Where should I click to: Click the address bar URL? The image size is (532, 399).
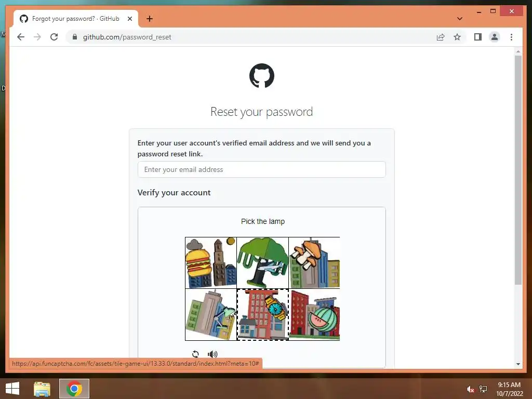(x=127, y=37)
